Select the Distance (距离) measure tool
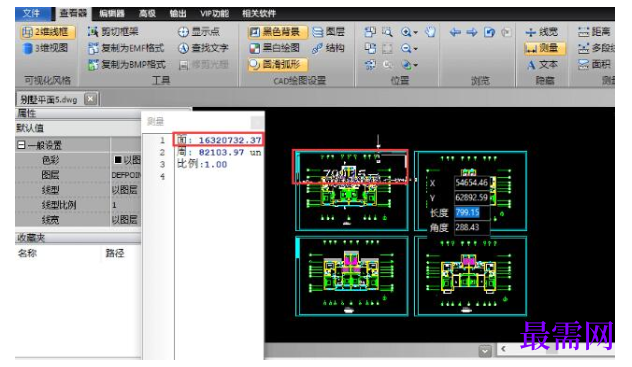 pos(594,31)
